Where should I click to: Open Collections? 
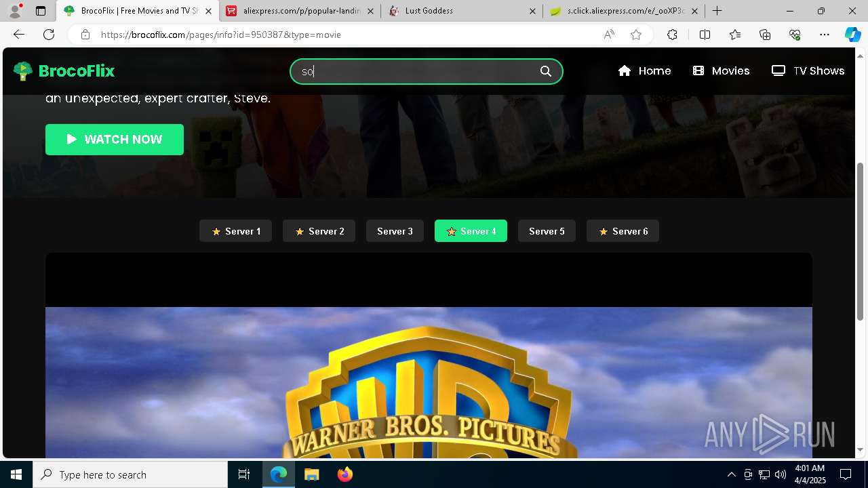765,35
